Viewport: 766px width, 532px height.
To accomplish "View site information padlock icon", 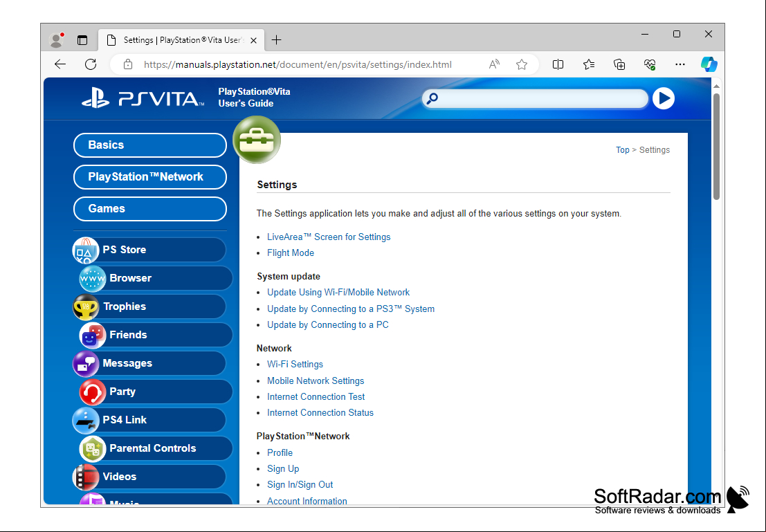I will click(128, 64).
